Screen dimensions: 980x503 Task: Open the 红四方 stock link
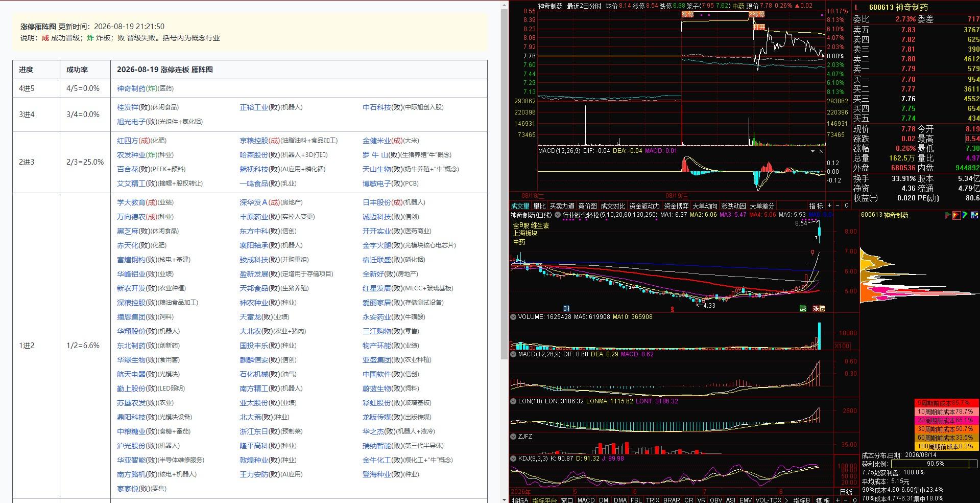click(128, 141)
